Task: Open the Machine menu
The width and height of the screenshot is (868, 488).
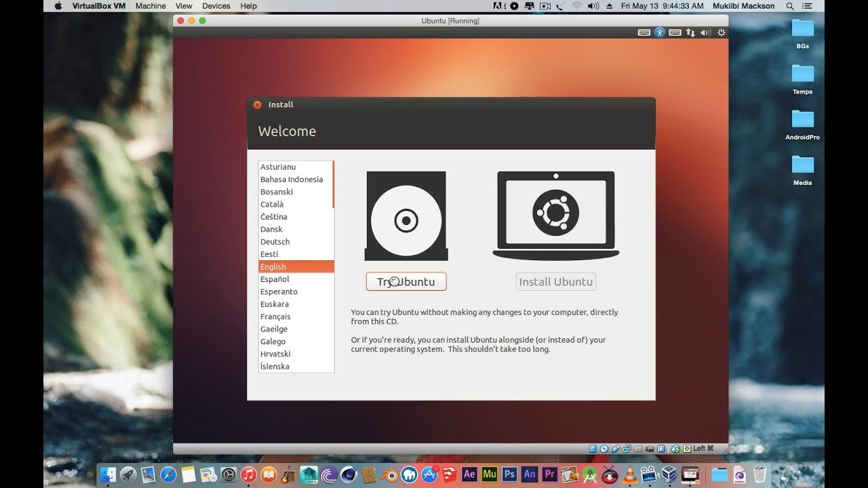Action: pos(151,5)
